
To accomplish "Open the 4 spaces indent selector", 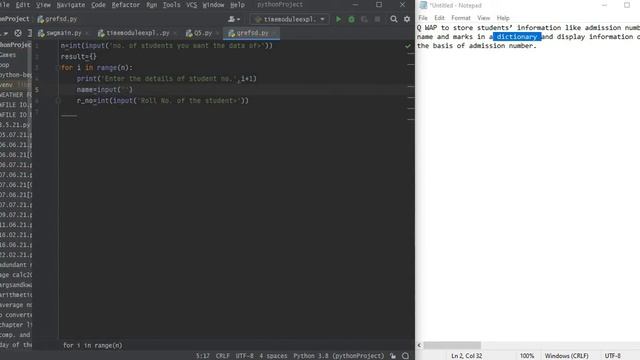I will (x=273, y=356).
